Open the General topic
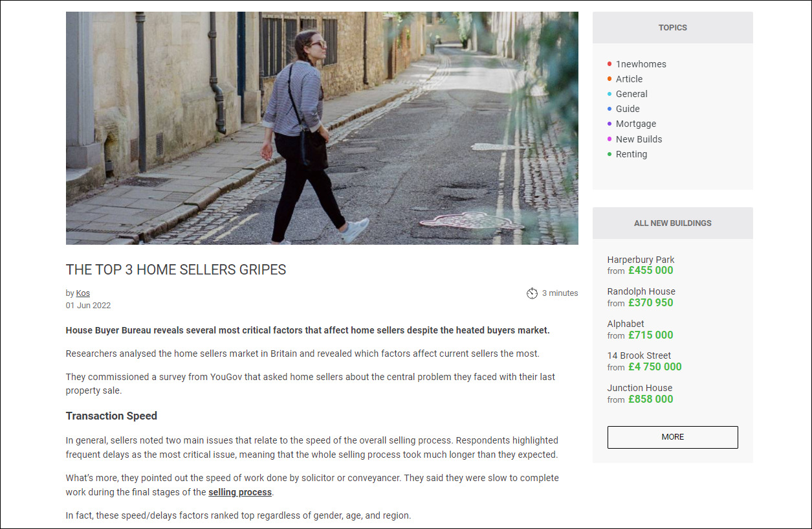Screen dimensions: 812x529 (x=631, y=94)
